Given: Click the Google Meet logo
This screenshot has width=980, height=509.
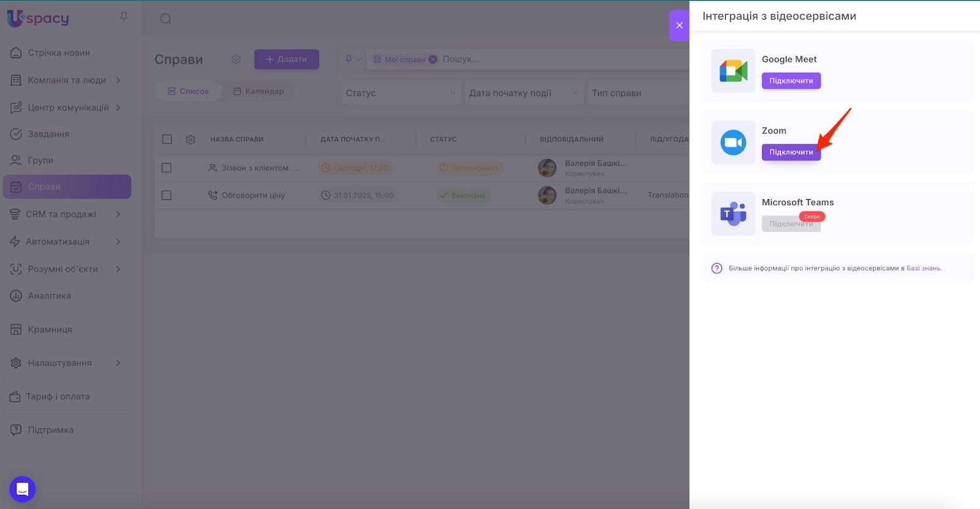Looking at the screenshot, I should tap(733, 71).
